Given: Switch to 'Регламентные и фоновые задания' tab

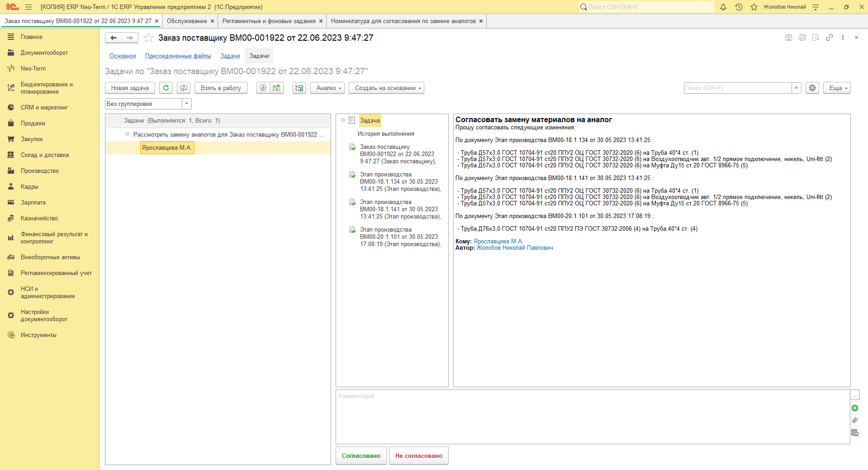Looking at the screenshot, I should pyautogui.click(x=269, y=21).
